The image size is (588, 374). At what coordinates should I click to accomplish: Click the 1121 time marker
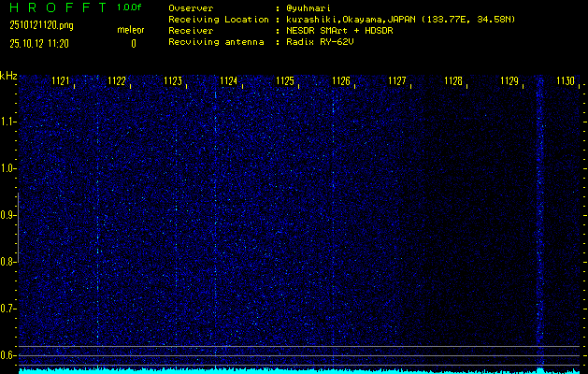point(61,82)
